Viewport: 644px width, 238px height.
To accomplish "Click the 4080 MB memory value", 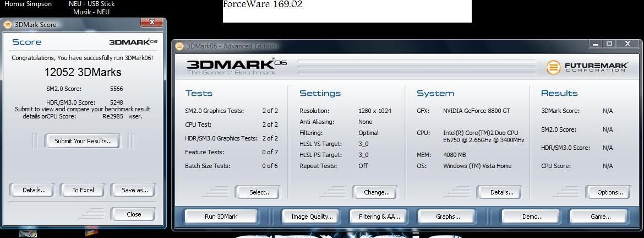I will (x=454, y=155).
